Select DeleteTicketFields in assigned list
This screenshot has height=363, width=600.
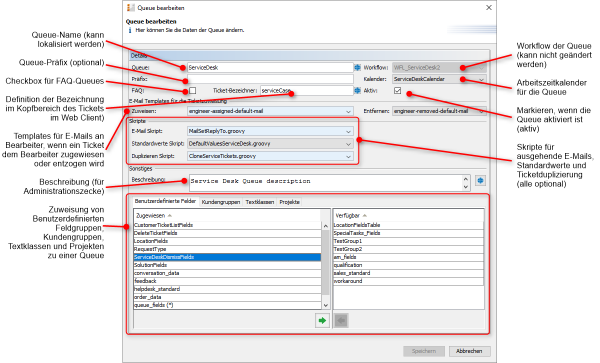click(x=227, y=233)
